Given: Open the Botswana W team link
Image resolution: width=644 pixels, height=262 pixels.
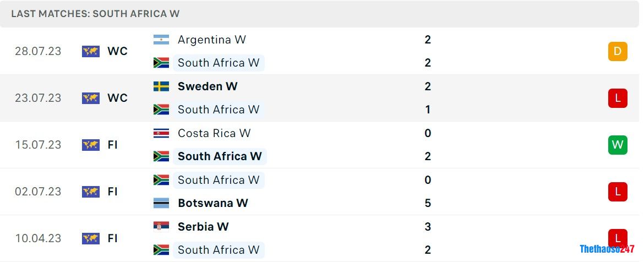Looking at the screenshot, I should pos(212,203).
